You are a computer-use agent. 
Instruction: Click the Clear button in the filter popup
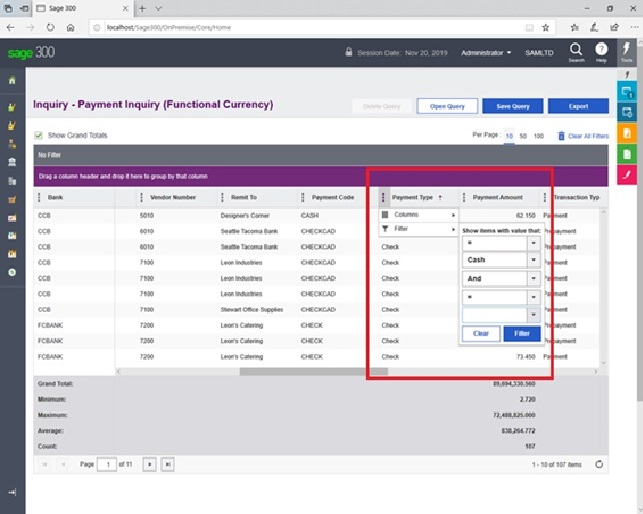[x=481, y=334]
